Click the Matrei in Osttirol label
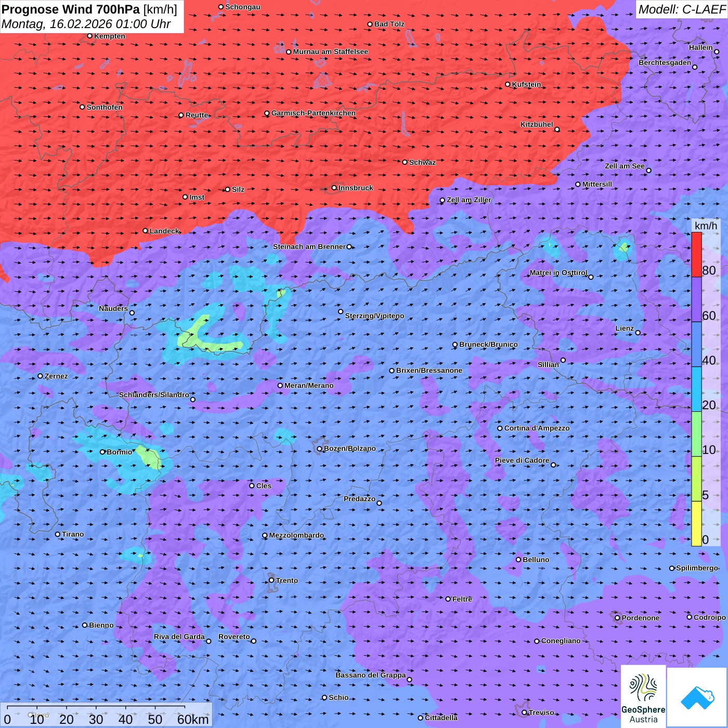 (x=558, y=272)
